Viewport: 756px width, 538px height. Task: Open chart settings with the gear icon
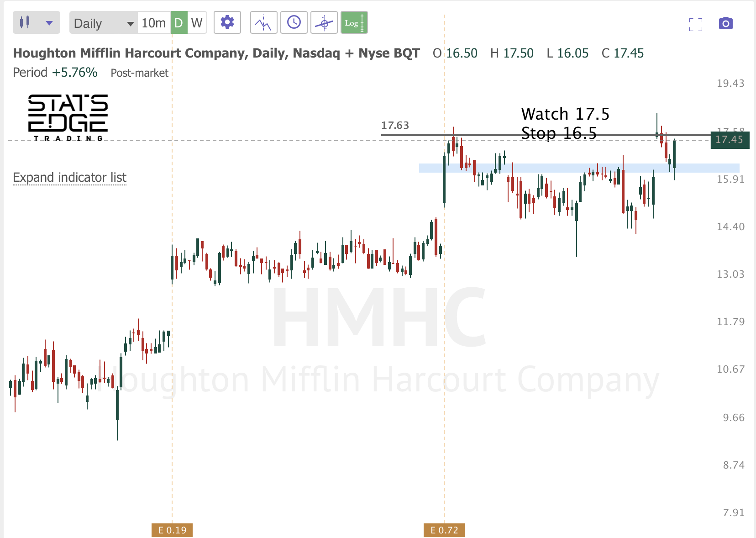[227, 22]
